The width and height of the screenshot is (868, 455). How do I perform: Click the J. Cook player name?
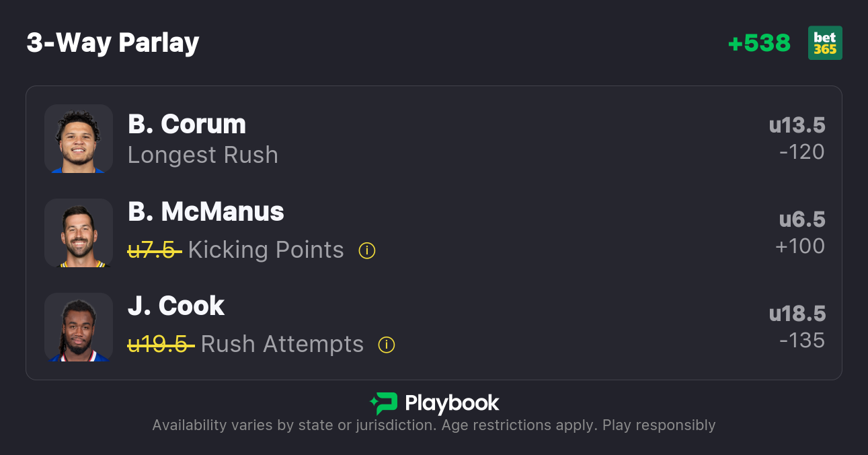click(176, 306)
